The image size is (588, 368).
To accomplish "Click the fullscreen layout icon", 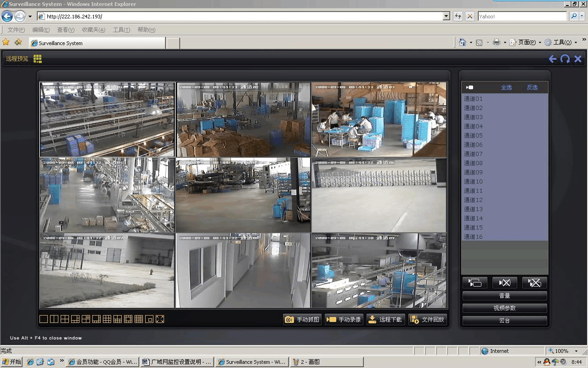I will (160, 319).
